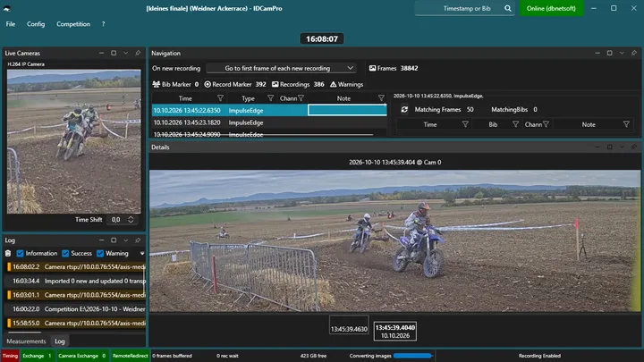Screen dimensions: 644x362
Task: Select frame thumbnail 13:45:39.4040
Action: [395, 332]
